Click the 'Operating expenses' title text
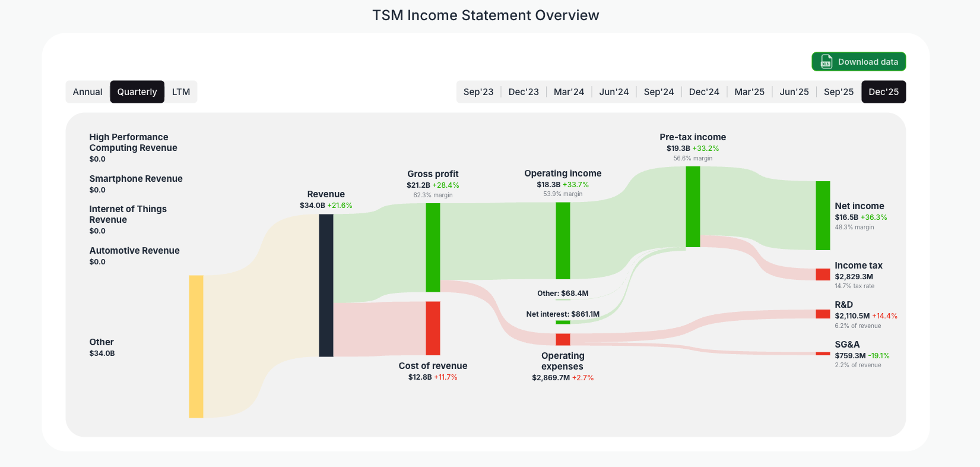Image resolution: width=980 pixels, height=467 pixels. tap(563, 361)
